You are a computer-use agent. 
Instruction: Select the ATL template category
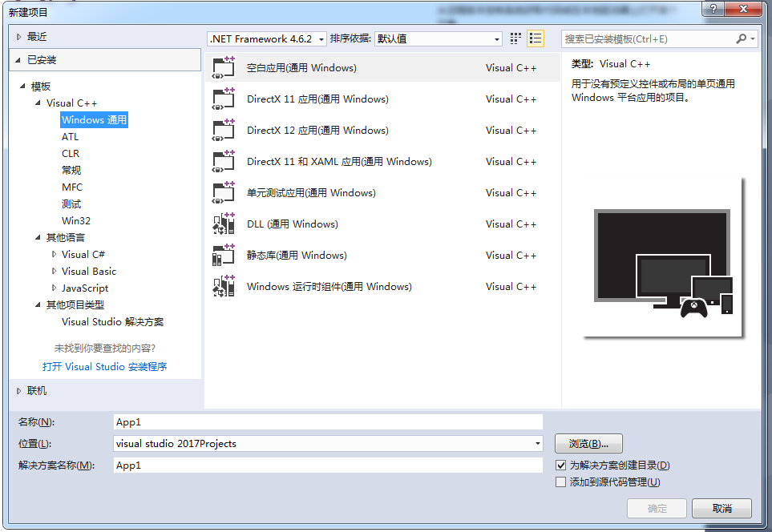(70, 137)
